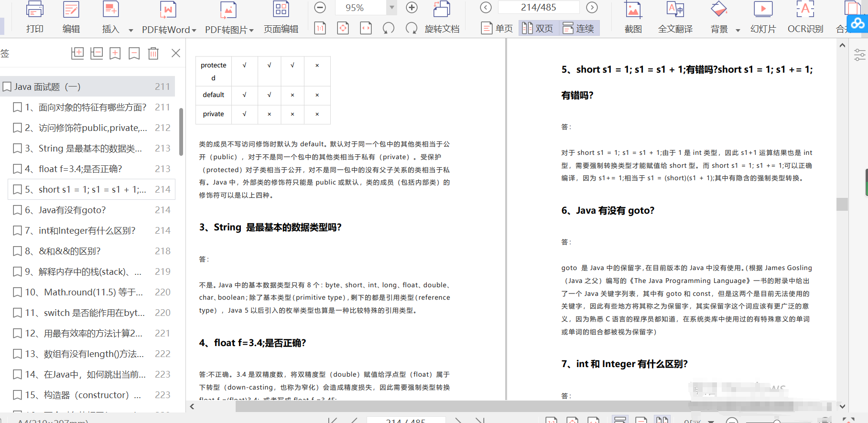Open bookmark 15、构造器（constructor）
868x423 pixels.
(x=92, y=395)
